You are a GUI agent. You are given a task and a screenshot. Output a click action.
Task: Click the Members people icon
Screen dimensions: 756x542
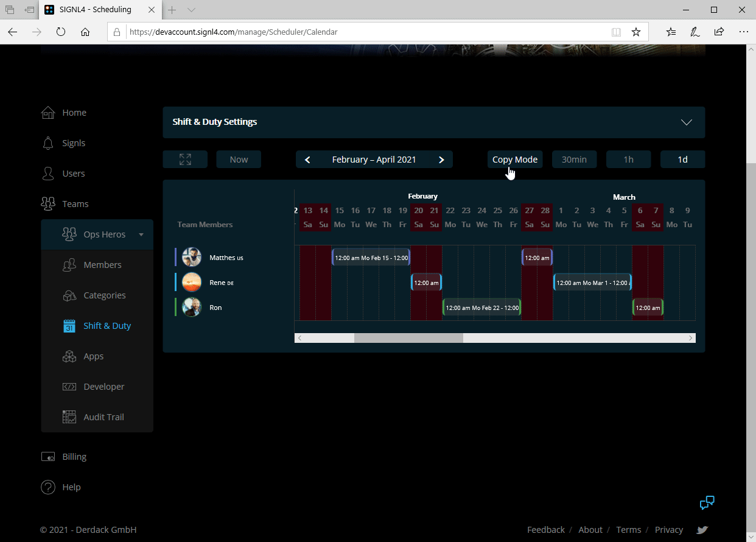coord(69,265)
